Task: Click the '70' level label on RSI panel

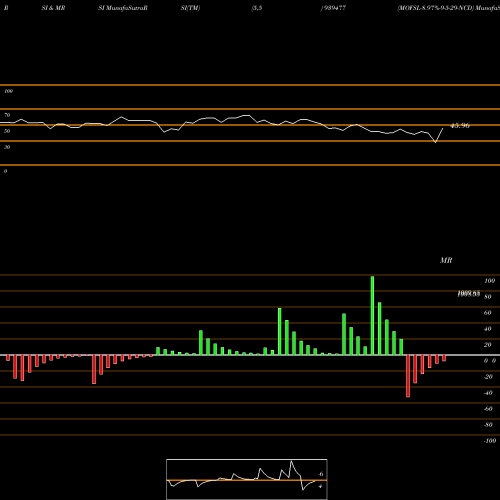Action: tap(7, 115)
